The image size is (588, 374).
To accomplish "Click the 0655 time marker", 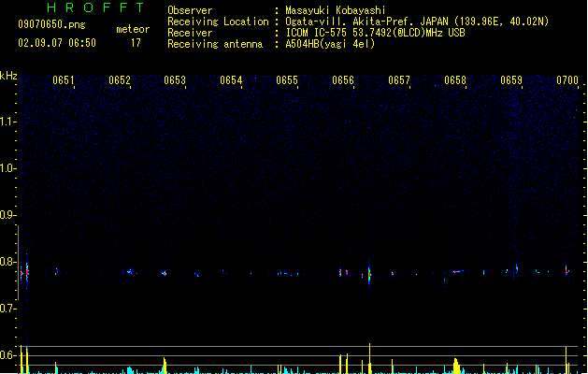I will click(x=287, y=80).
